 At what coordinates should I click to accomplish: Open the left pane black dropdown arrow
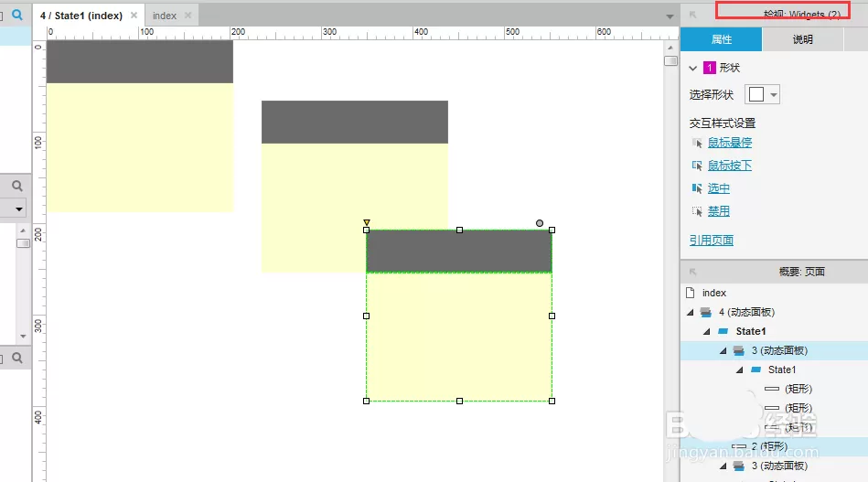[x=19, y=209]
